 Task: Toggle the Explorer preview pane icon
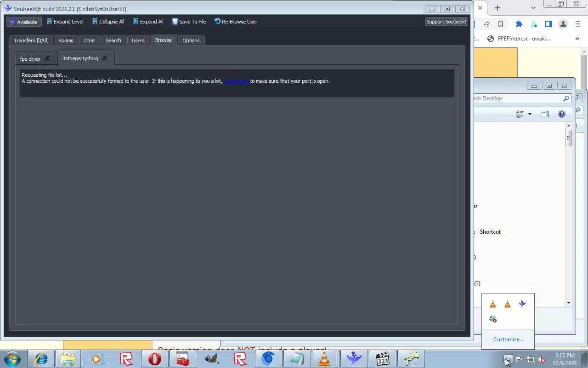coord(545,114)
